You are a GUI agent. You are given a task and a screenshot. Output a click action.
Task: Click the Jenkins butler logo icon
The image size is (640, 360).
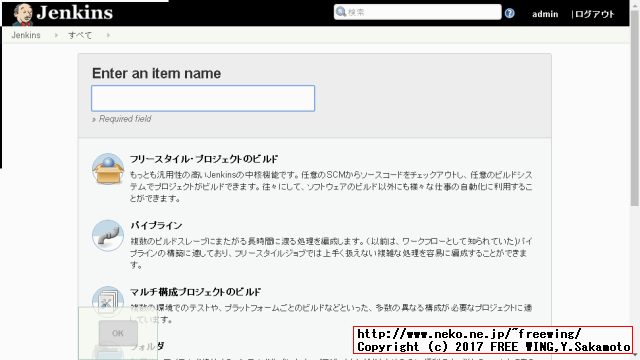22,14
